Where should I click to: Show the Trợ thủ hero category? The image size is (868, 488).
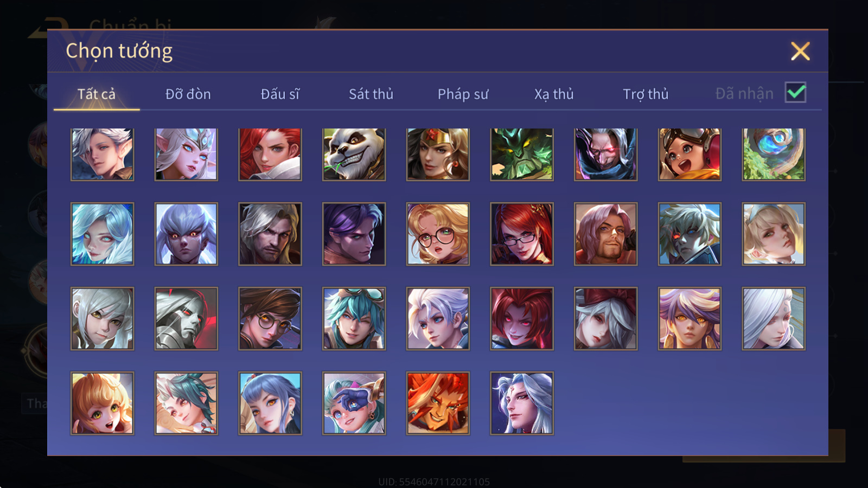coord(646,94)
